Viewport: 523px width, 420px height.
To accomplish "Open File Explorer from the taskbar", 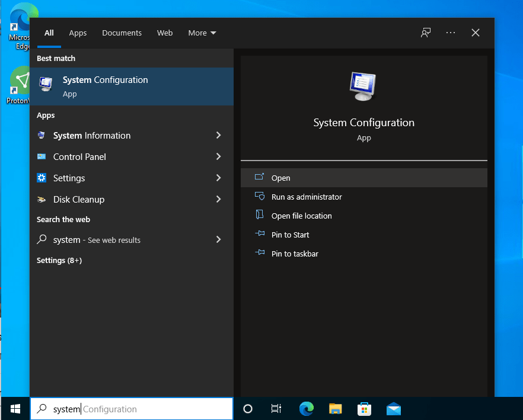I will (x=336, y=409).
